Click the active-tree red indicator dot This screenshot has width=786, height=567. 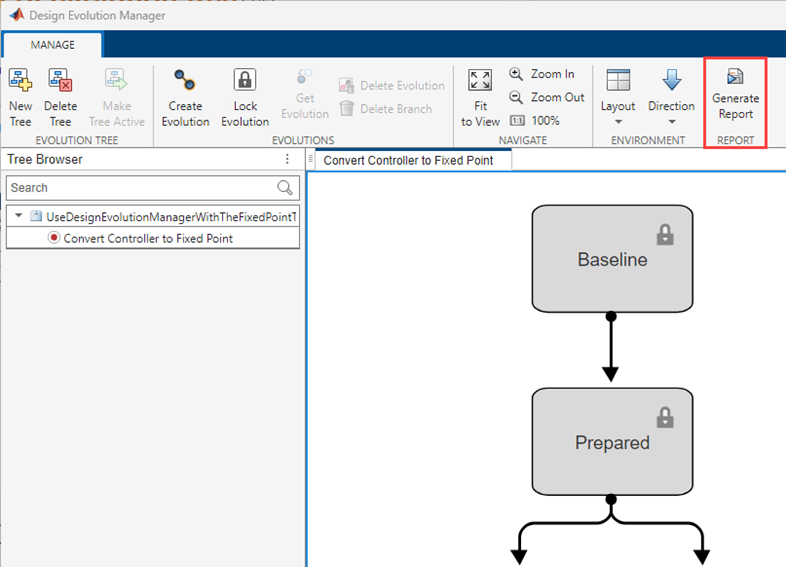point(54,238)
